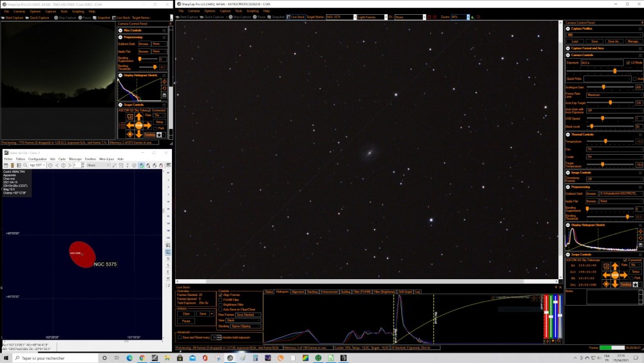
Task: Click STOP button in right Scope Controls
Action: pyautogui.click(x=615, y=275)
